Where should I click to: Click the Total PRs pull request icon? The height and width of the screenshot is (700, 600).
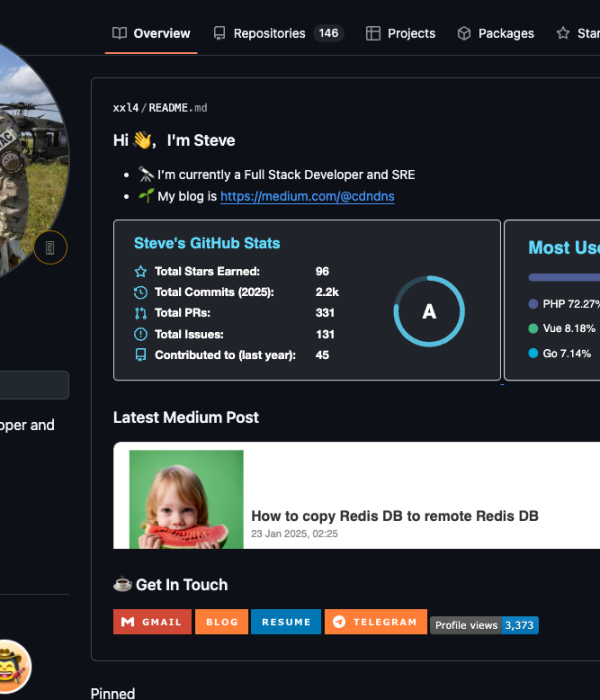point(140,313)
